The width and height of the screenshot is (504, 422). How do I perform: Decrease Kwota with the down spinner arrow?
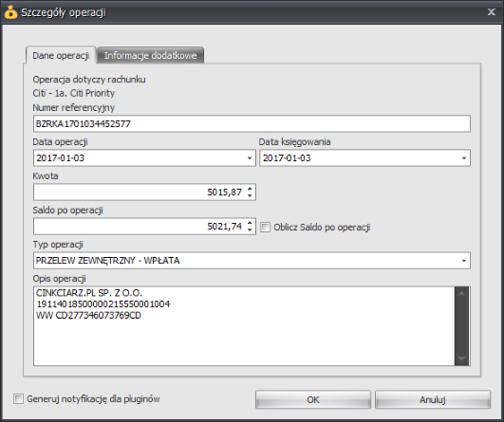(250, 195)
